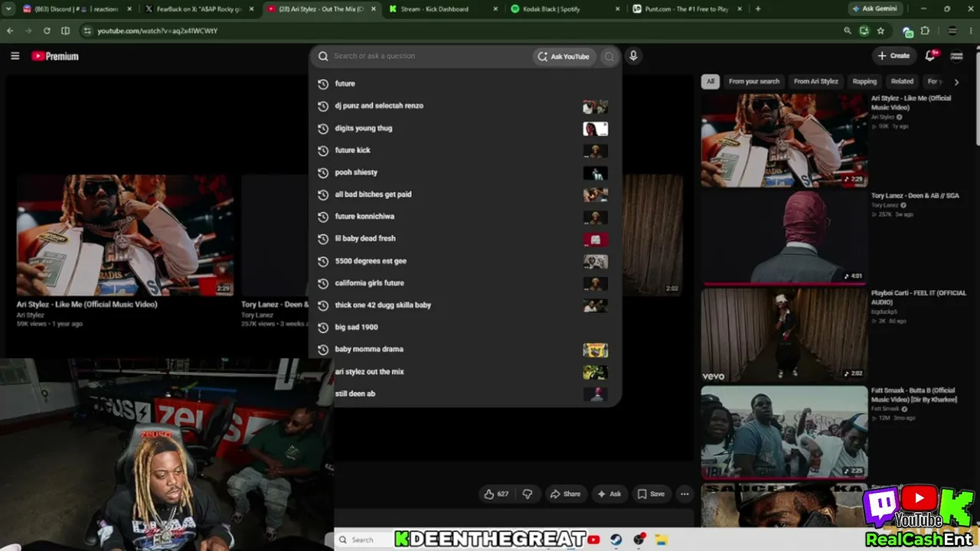Choose suggestion 'digits young thug'

(x=465, y=128)
